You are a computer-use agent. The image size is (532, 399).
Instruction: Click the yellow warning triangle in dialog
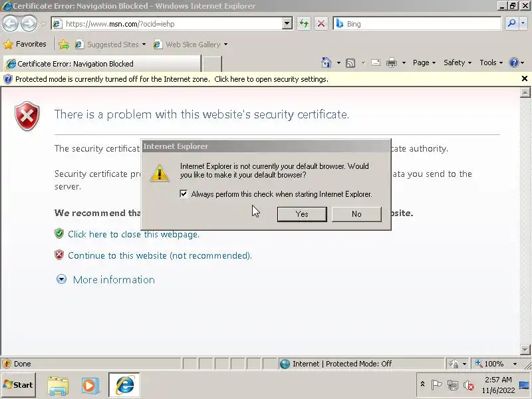tap(159, 173)
